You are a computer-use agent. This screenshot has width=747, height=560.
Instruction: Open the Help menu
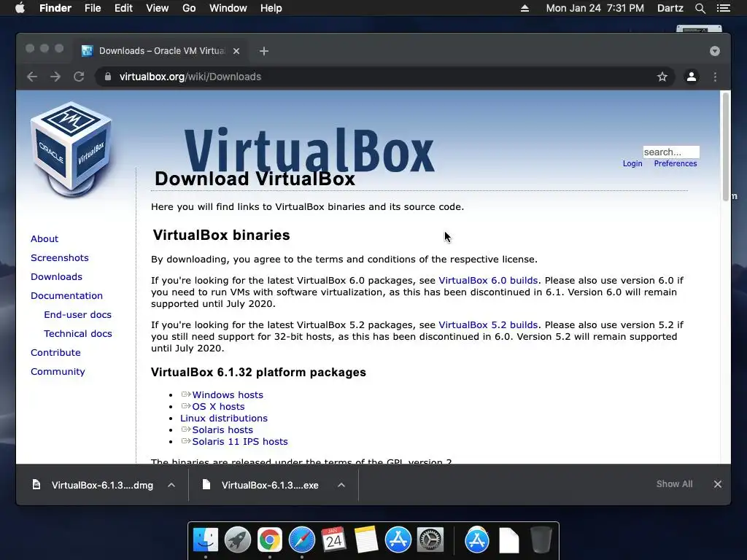[x=271, y=8]
